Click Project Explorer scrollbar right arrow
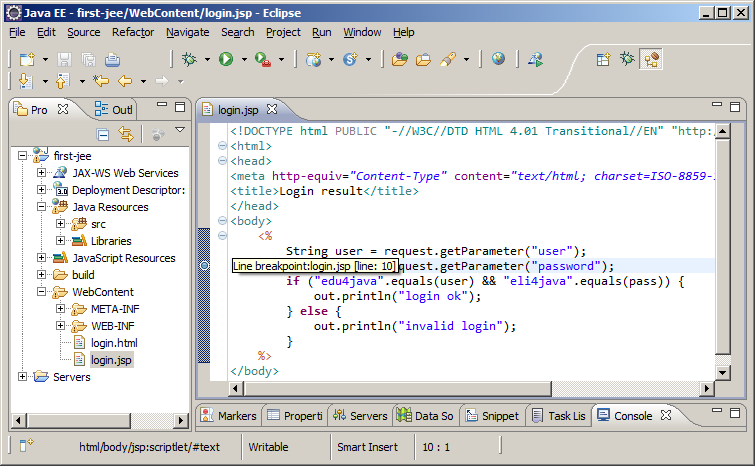The width and height of the screenshot is (755, 466). (181, 420)
